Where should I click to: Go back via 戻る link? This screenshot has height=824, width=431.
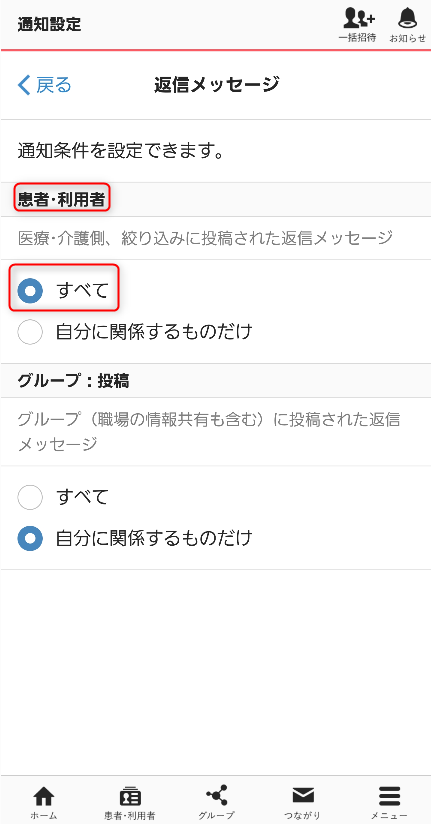(45, 85)
